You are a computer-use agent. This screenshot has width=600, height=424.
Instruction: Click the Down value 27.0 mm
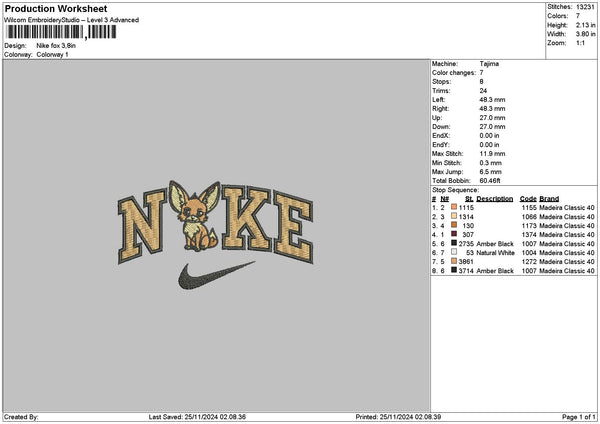click(x=492, y=127)
